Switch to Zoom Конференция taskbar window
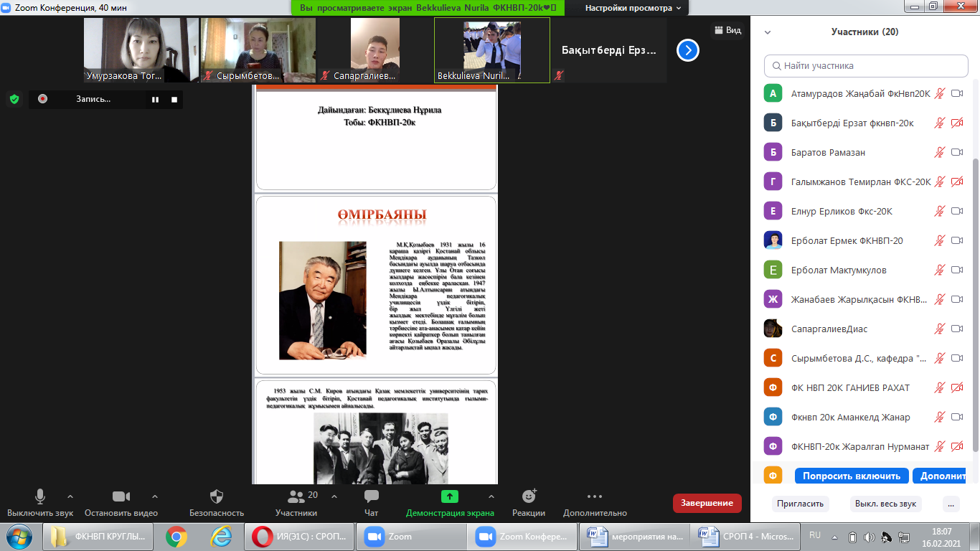Screen dimensions: 980x551 (522, 537)
